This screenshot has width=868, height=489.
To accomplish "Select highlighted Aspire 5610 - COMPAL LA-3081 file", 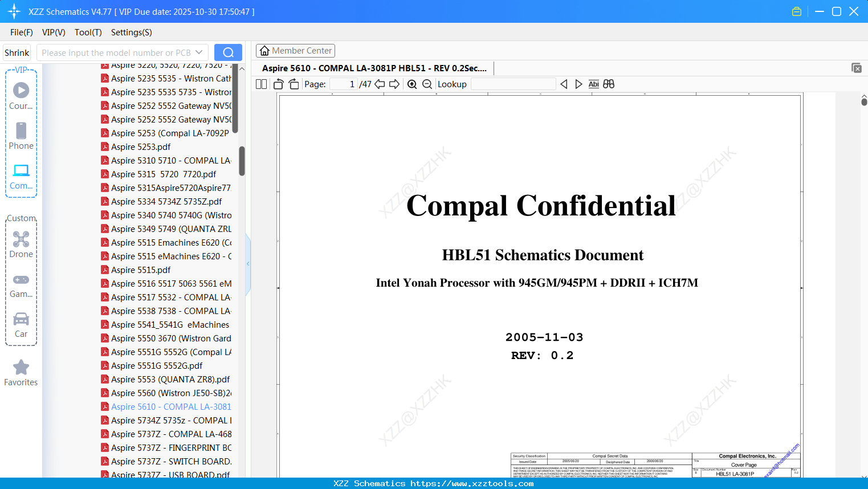I will coord(166,407).
